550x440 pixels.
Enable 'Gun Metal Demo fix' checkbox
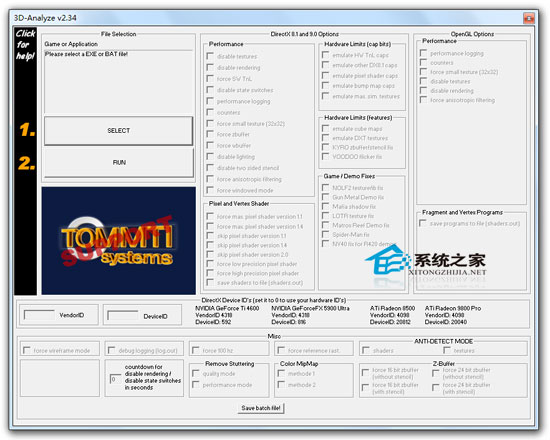click(326, 197)
